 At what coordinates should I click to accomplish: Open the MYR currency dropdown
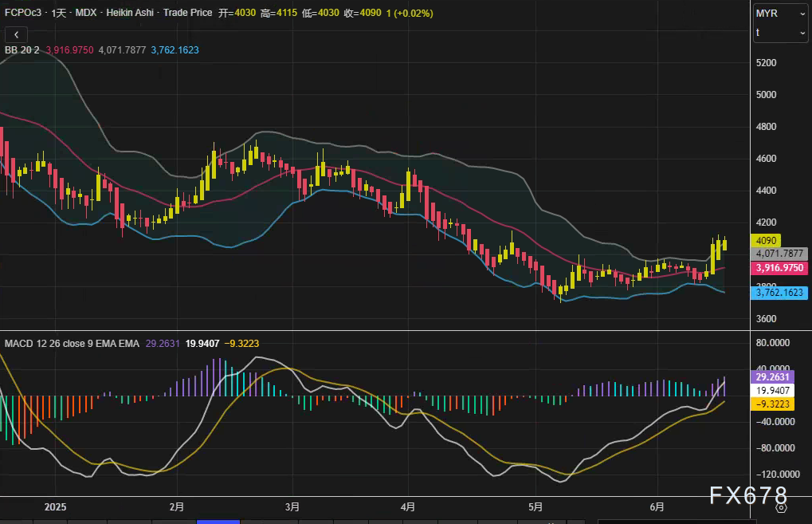[x=780, y=14]
